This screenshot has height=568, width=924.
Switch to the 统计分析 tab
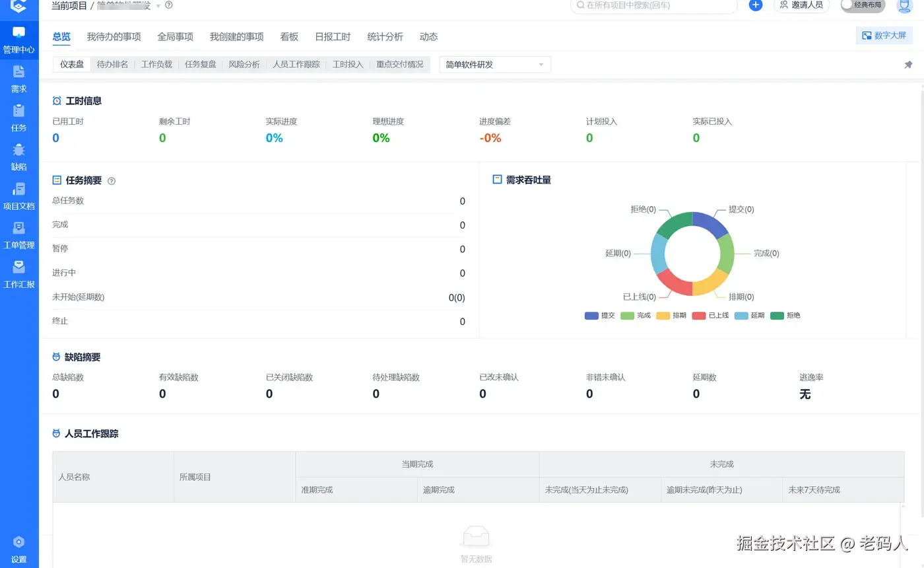385,37
